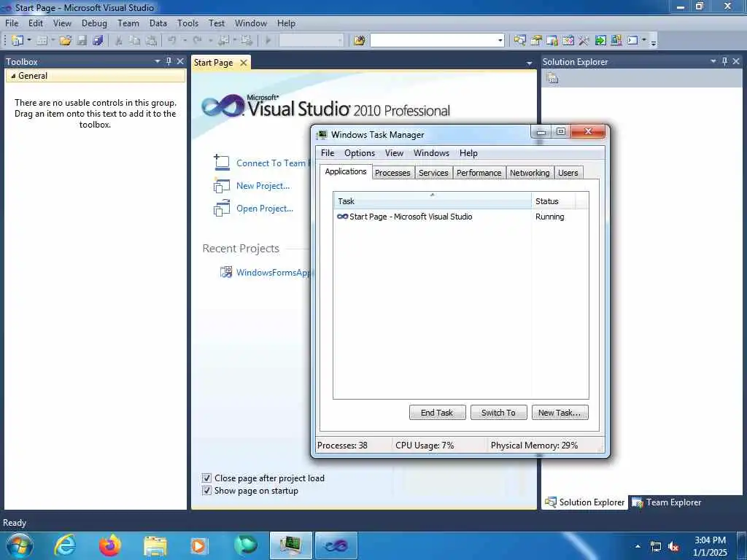747x560 pixels.
Task: Click the Start Debugging play icon
Action: 268,41
